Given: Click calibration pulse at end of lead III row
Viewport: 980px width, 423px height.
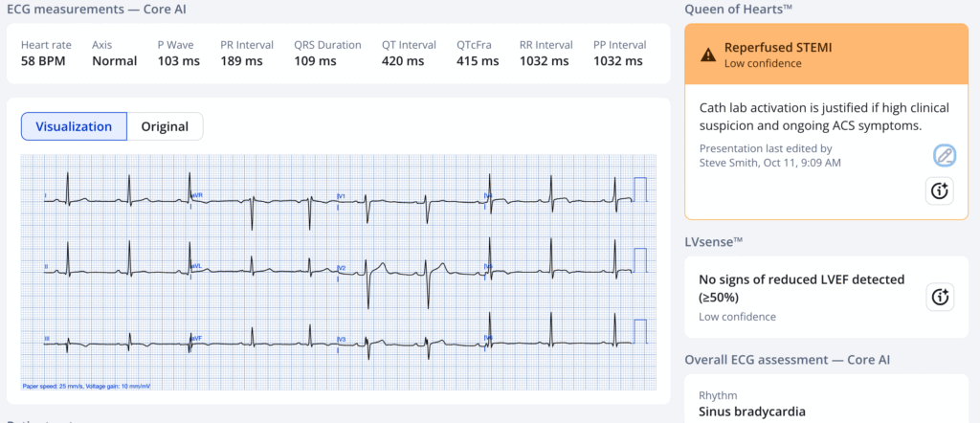Looking at the screenshot, I should 640,330.
